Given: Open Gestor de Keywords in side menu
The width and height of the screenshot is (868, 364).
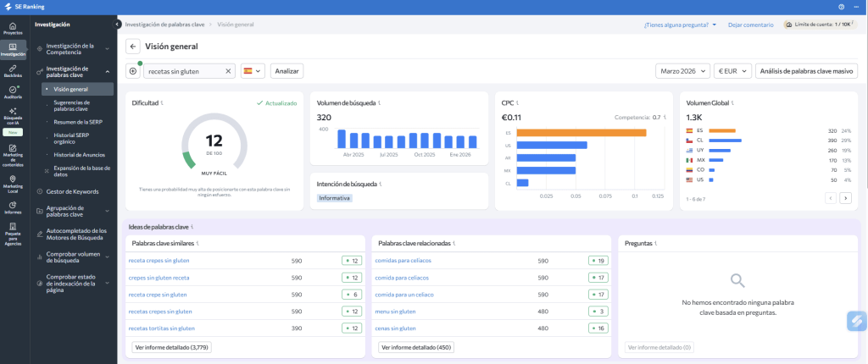Looking at the screenshot, I should click(x=72, y=192).
